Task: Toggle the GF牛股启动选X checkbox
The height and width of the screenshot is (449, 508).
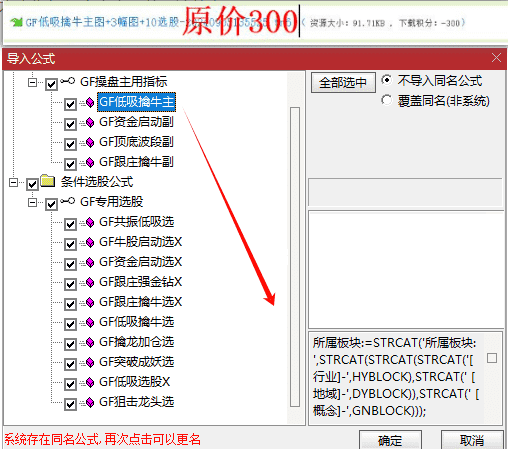Action: pos(70,244)
